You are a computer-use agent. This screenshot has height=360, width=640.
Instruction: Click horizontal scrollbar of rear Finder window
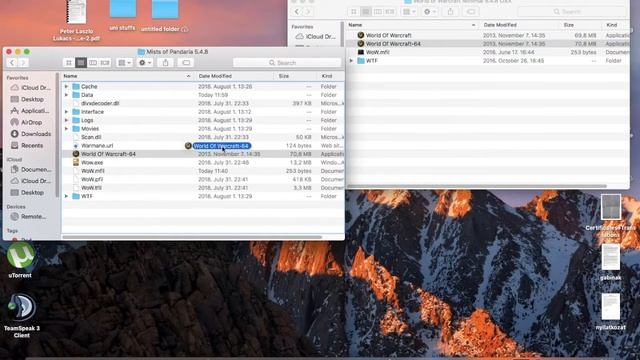[x=477, y=186]
